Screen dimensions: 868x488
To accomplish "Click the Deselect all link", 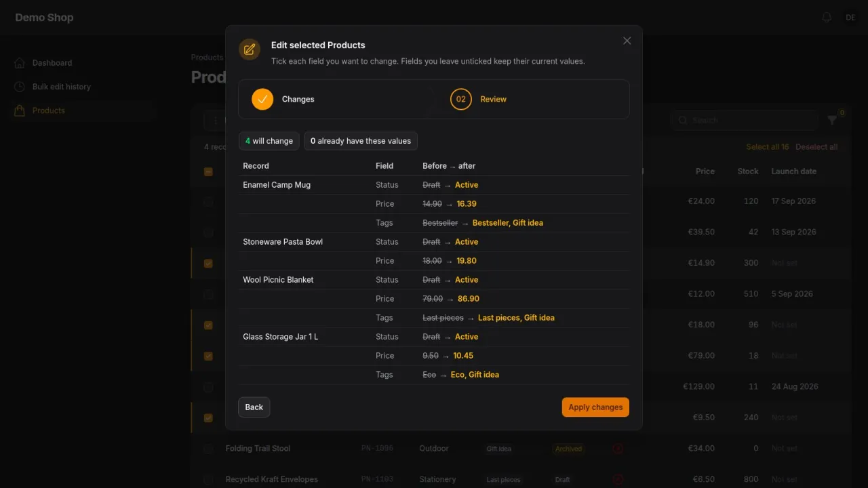I will point(816,147).
